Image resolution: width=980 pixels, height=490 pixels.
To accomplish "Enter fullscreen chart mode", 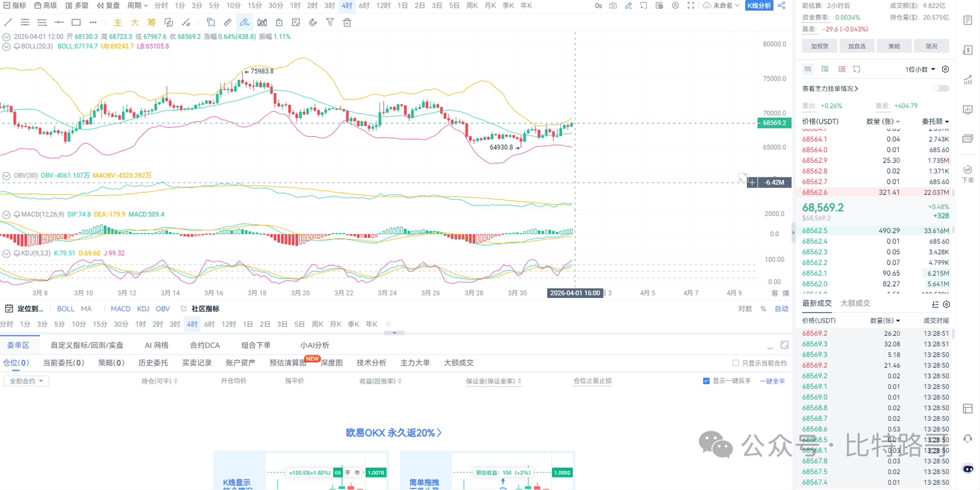I will 691,5.
